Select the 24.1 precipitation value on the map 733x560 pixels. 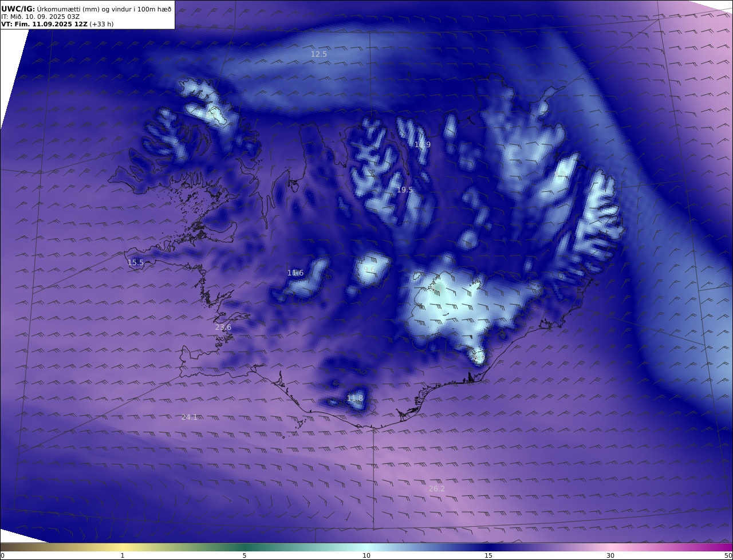[190, 417]
